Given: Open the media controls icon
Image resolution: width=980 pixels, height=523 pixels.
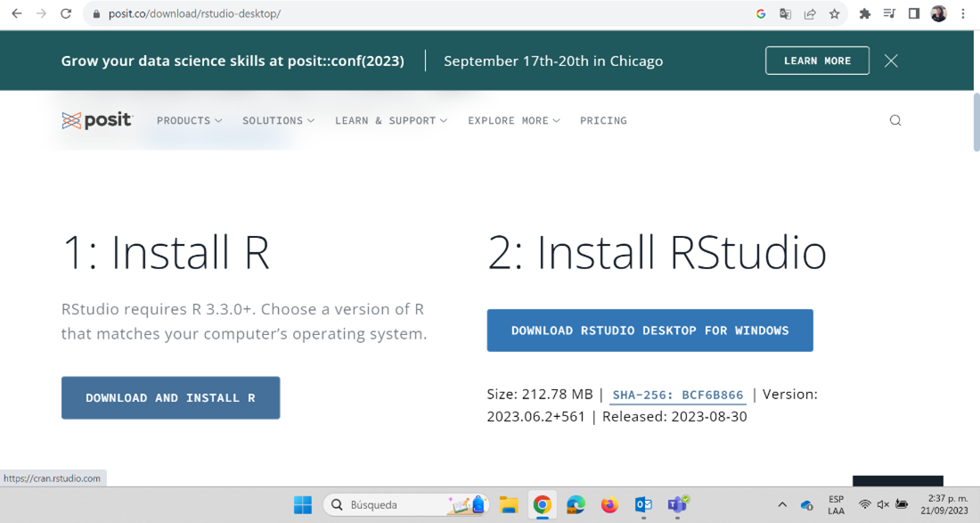Looking at the screenshot, I should coord(889,13).
